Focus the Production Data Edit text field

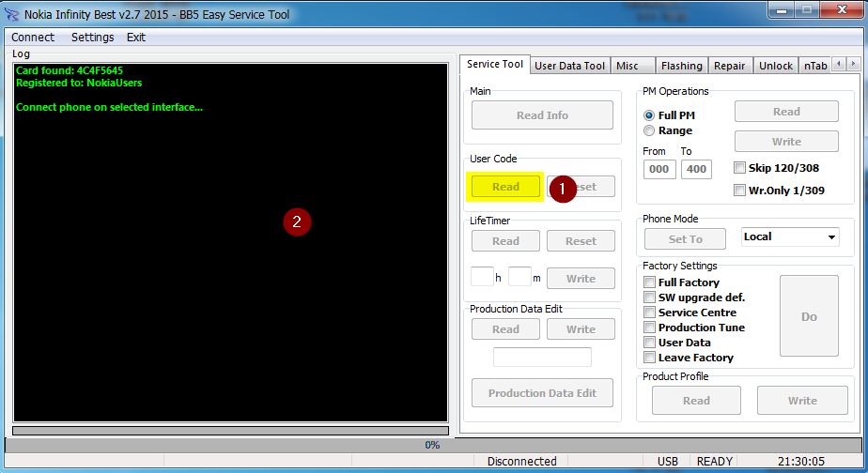[x=542, y=357]
